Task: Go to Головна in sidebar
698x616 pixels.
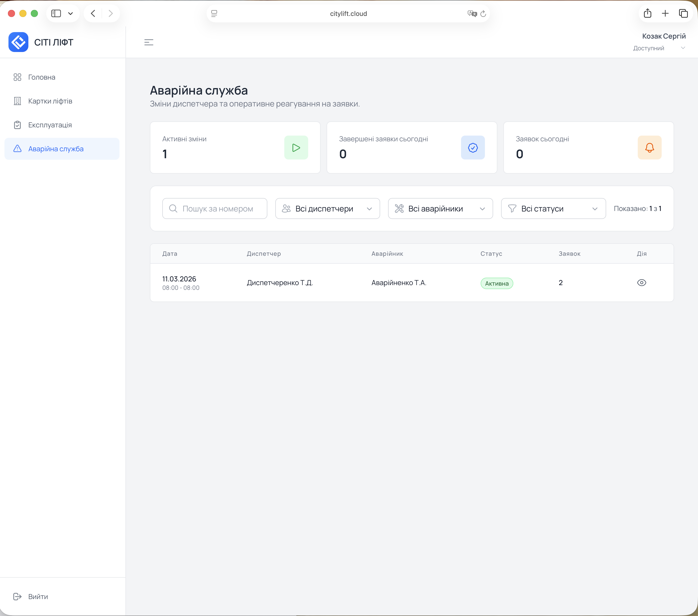Action: click(41, 77)
